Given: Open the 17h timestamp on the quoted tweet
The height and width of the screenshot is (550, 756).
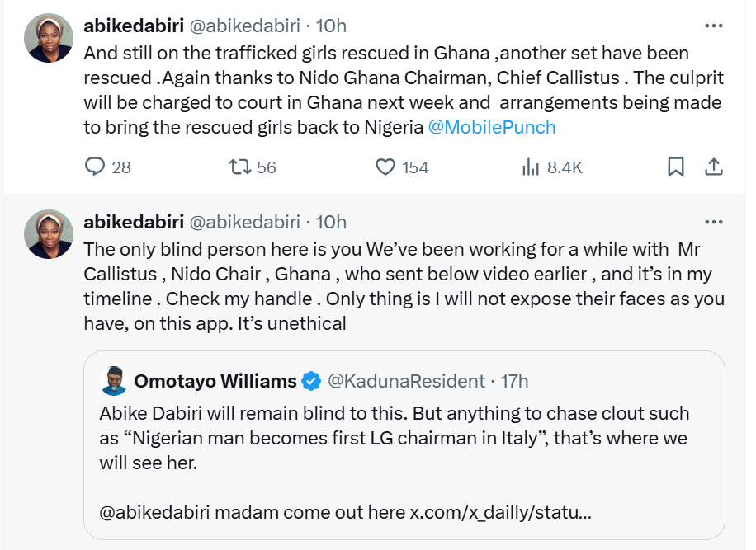Looking at the screenshot, I should click(513, 381).
